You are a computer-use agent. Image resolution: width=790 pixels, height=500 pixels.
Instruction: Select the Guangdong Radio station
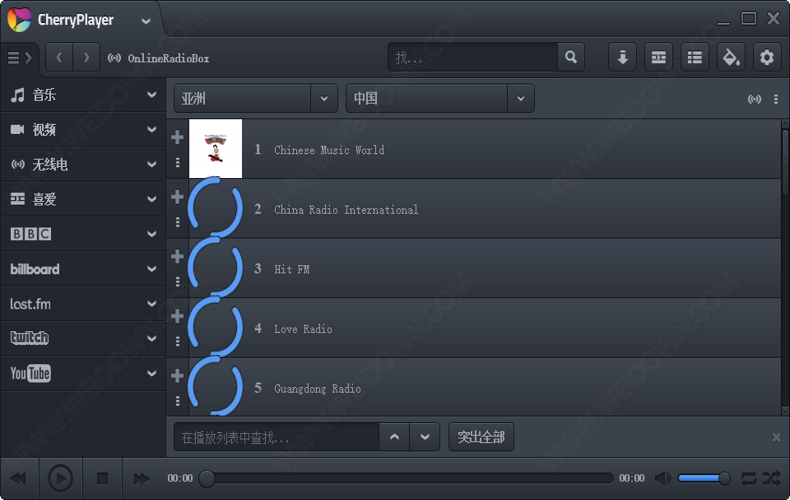click(x=317, y=389)
